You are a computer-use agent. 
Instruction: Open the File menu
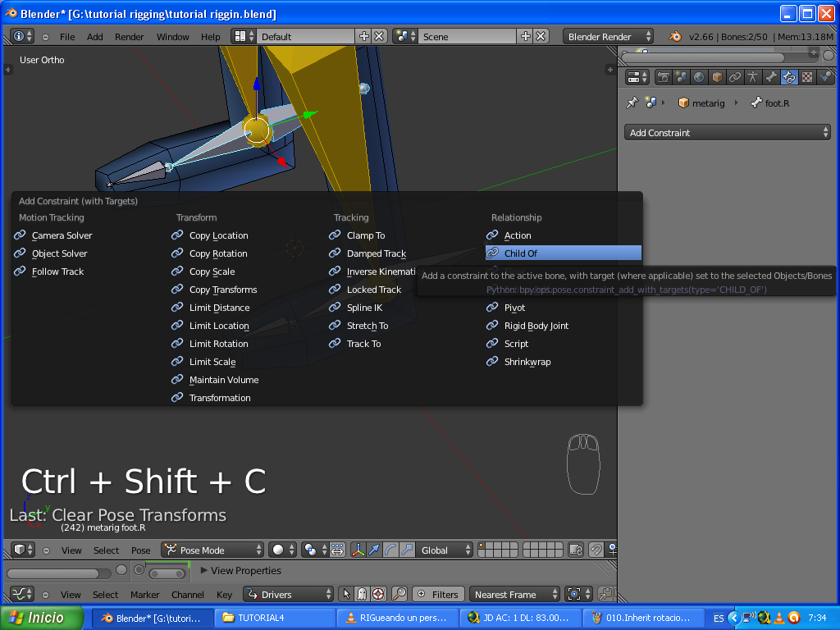click(x=67, y=36)
